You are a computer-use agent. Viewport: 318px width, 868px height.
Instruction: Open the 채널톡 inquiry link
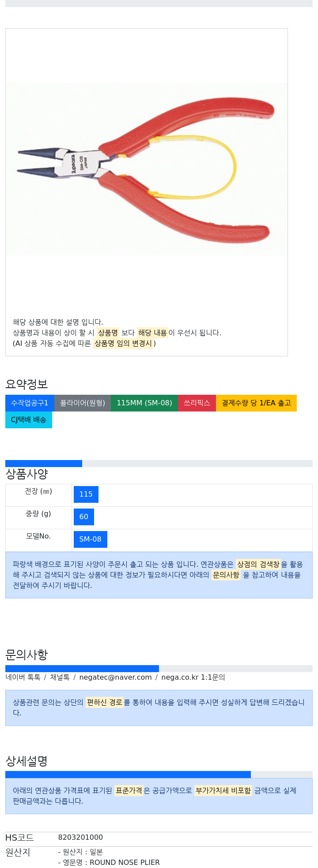coord(60,677)
